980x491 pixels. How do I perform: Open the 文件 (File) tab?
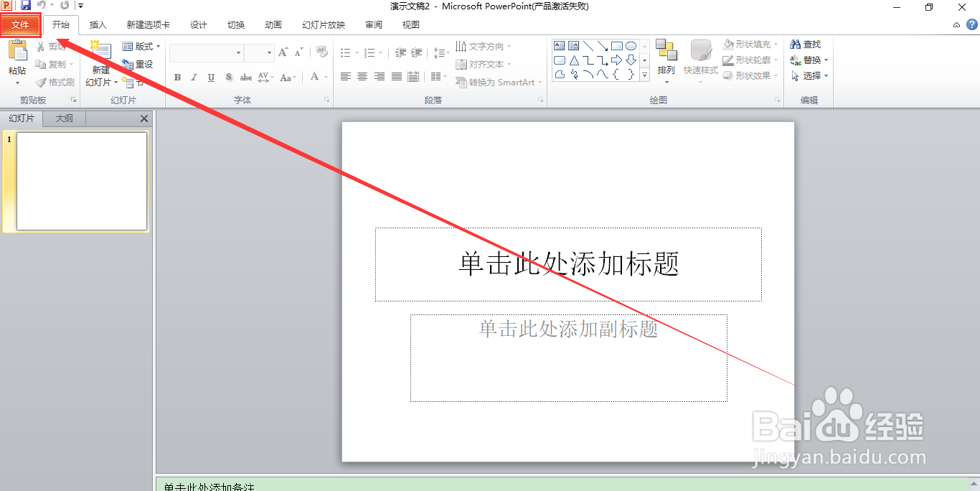20,24
